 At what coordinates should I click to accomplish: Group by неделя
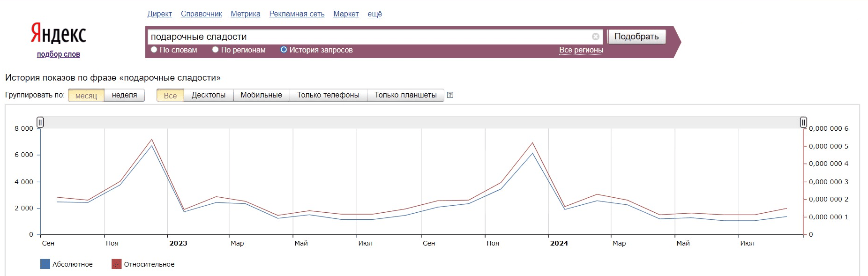(124, 95)
